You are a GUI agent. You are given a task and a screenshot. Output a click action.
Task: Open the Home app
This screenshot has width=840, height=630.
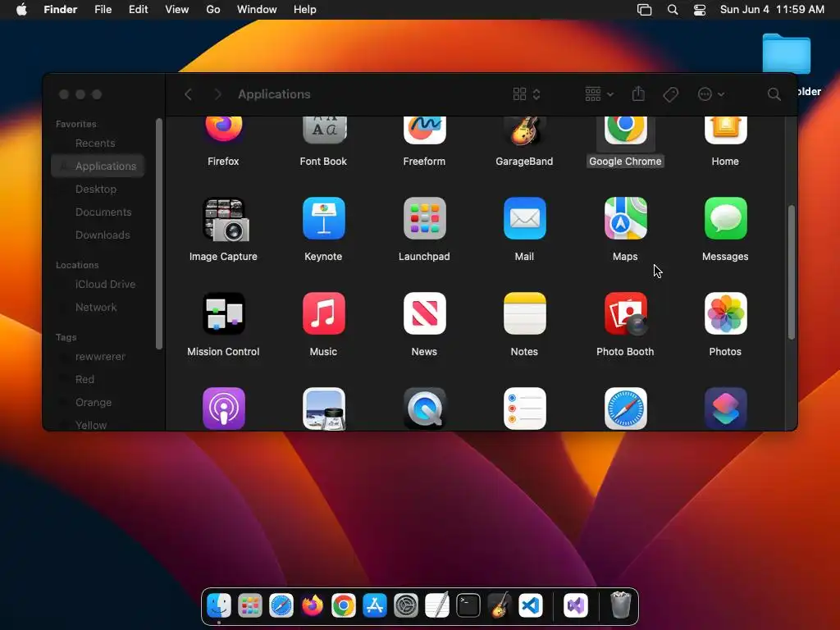[x=725, y=130]
